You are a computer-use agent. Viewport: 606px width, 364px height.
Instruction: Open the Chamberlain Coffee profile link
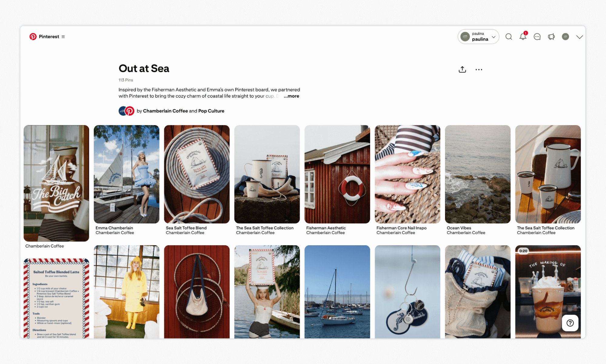pyautogui.click(x=165, y=111)
